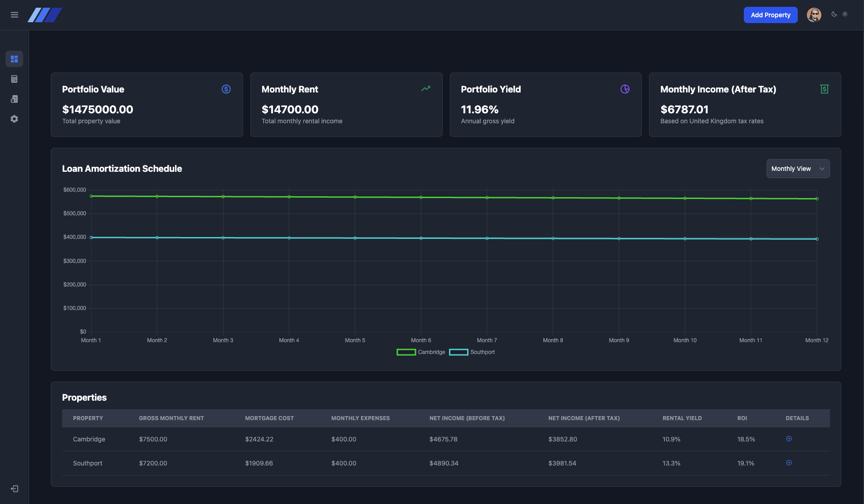The image size is (864, 504).
Task: Click the NET INCOME (AFTER TAX) header
Action: pyautogui.click(x=584, y=418)
